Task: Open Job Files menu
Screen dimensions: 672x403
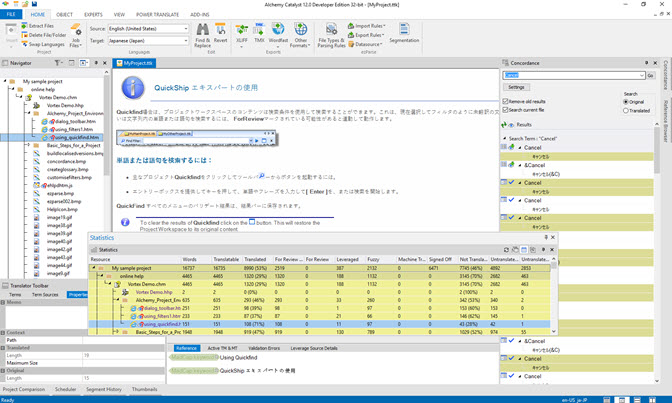Action: pos(76,36)
